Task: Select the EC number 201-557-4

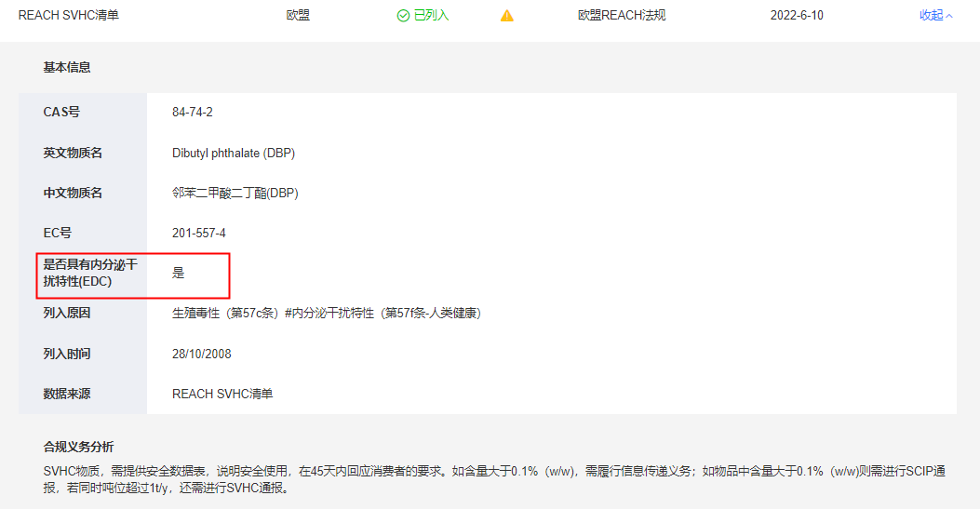Action: [x=199, y=233]
